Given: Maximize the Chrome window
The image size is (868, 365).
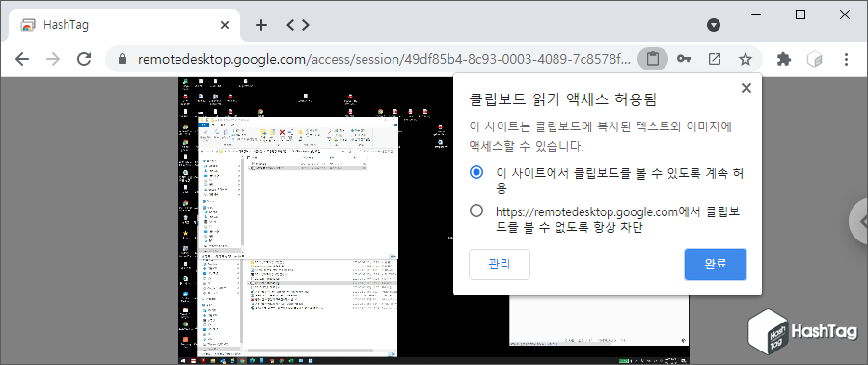Looking at the screenshot, I should pyautogui.click(x=800, y=14).
